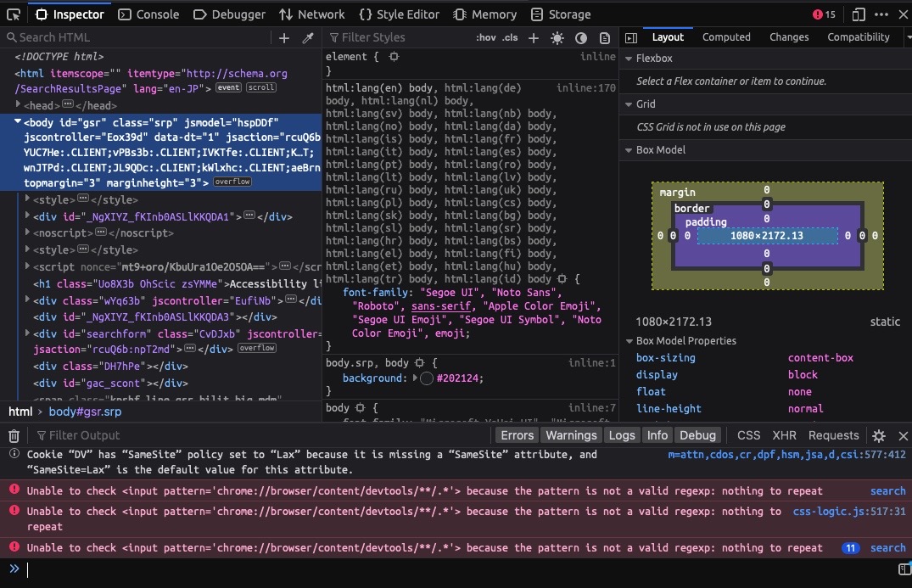This screenshot has width=912, height=588.
Task: Toggle the :hov pseudo-class panel
Action: click(485, 38)
